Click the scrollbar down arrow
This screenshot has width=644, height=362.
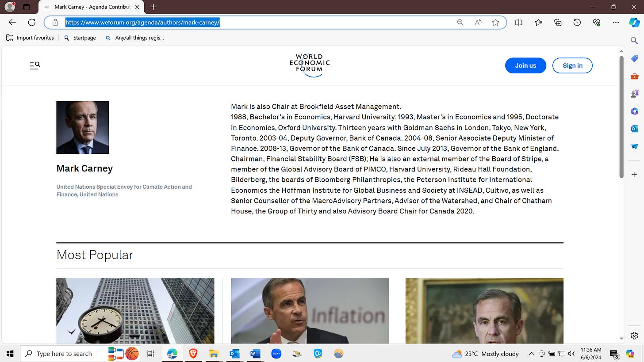click(621, 338)
